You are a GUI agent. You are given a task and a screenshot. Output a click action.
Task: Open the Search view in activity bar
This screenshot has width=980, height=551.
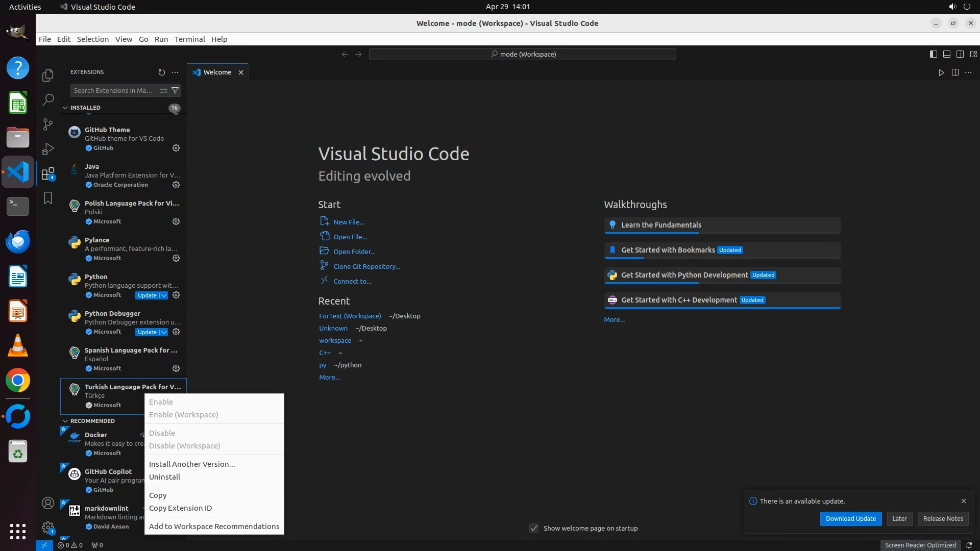[48, 100]
